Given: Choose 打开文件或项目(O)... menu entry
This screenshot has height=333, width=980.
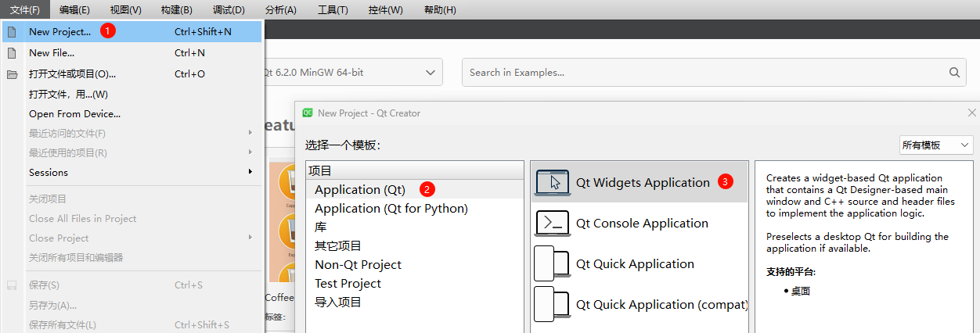Looking at the screenshot, I should [x=132, y=74].
